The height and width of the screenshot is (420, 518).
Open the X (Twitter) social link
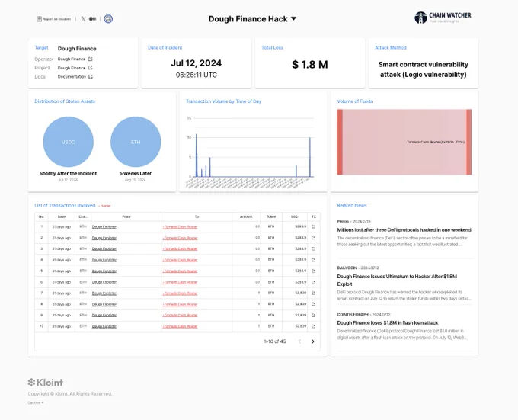point(83,19)
